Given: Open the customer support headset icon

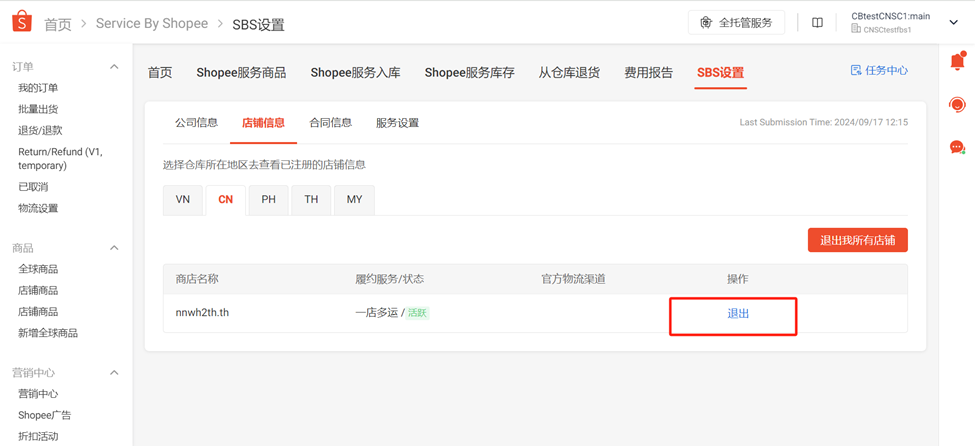Looking at the screenshot, I should click(x=957, y=105).
